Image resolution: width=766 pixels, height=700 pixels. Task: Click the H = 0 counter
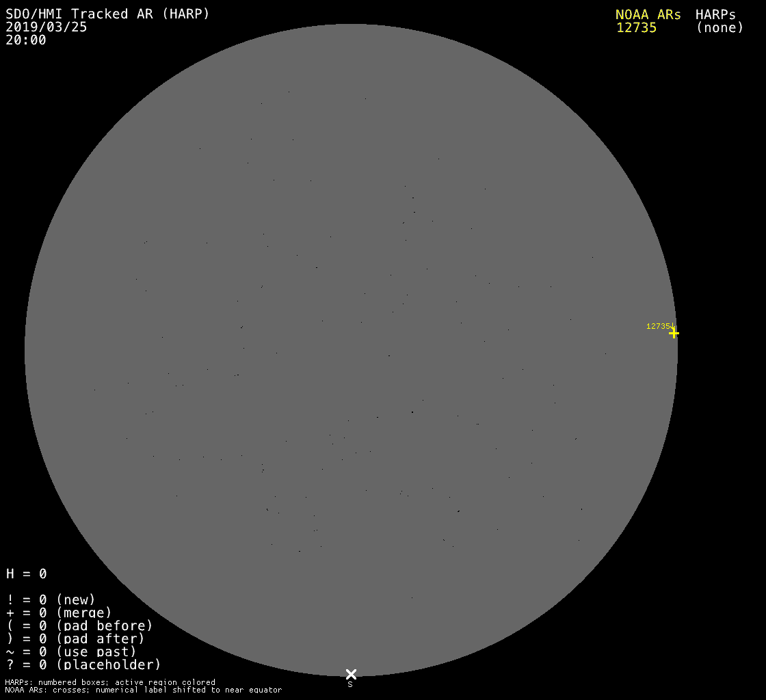click(27, 574)
